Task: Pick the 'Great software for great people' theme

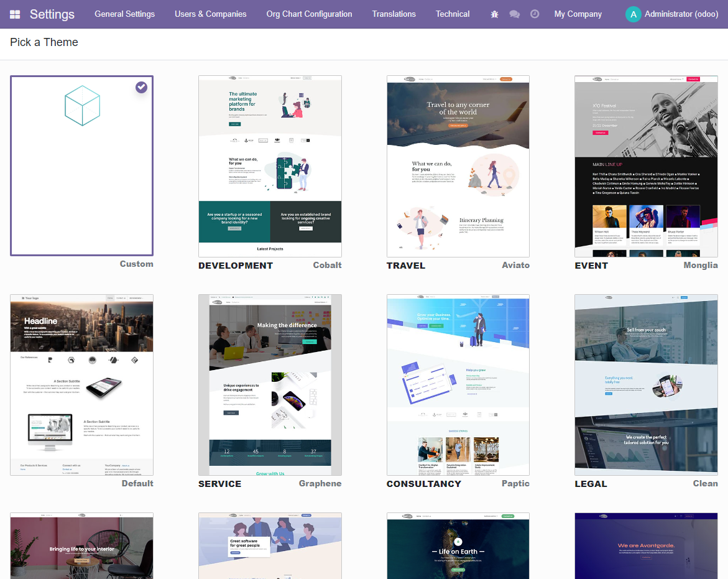Action: (270, 546)
